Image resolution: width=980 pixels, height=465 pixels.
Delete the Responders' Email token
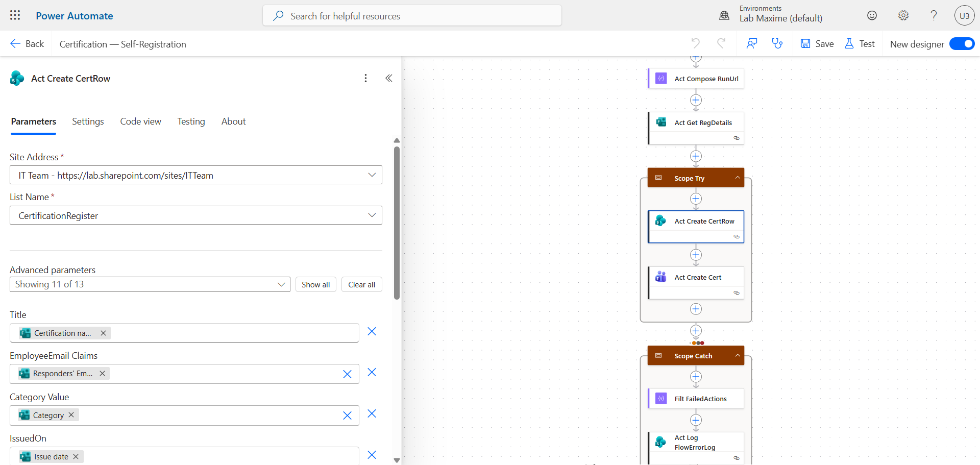(102, 373)
